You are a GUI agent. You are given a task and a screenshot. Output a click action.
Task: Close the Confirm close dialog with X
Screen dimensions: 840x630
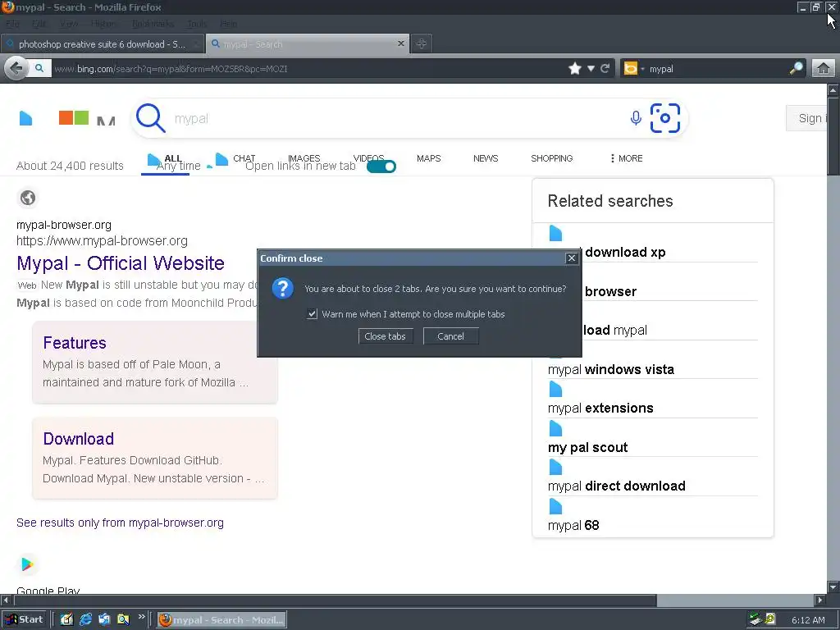click(572, 258)
